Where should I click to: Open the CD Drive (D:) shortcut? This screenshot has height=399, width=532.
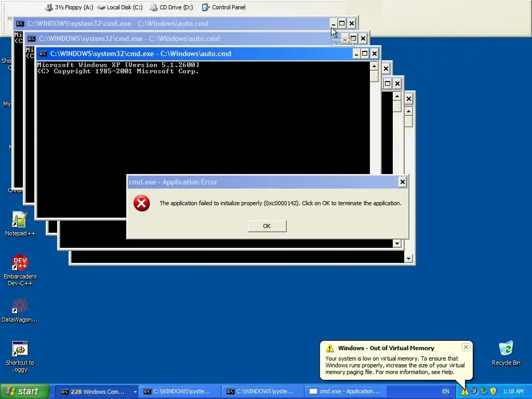point(171,7)
